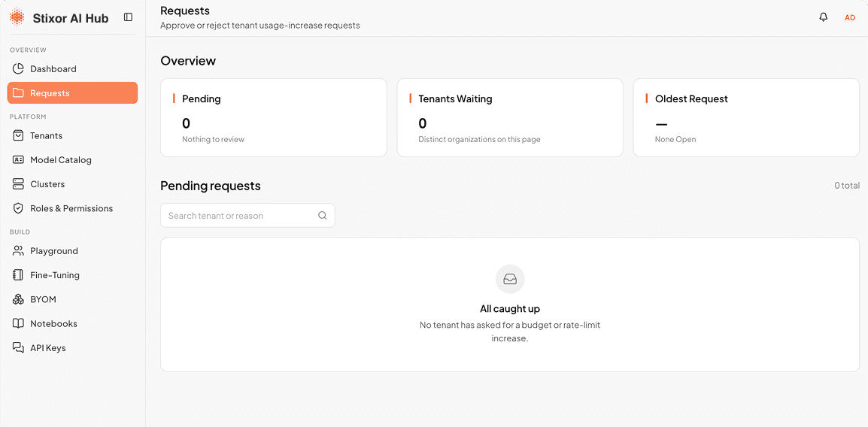Click the Tenants bag icon
Image resolution: width=868 pixels, height=427 pixels.
point(18,135)
